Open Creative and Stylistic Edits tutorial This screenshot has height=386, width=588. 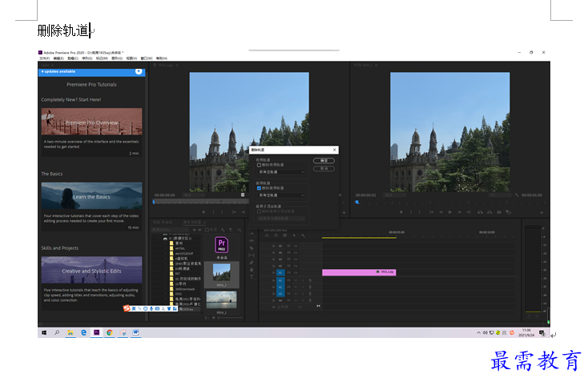[92, 270]
